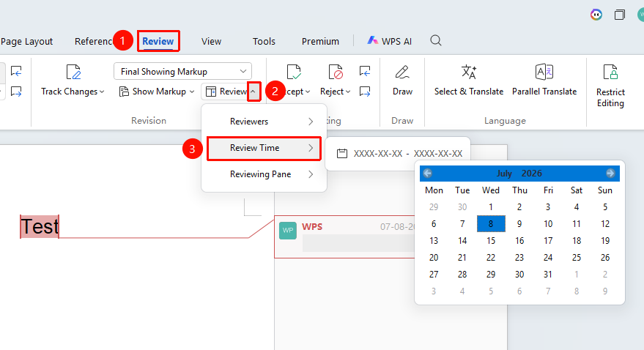This screenshot has height=350, width=644.
Task: Launch WPS AI
Action: (x=389, y=41)
